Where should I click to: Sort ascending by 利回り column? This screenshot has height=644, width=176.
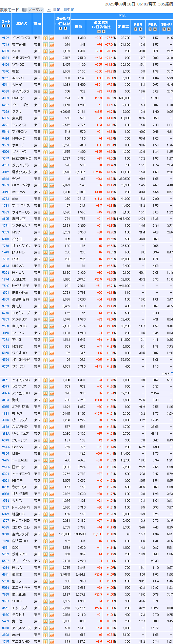164,29
